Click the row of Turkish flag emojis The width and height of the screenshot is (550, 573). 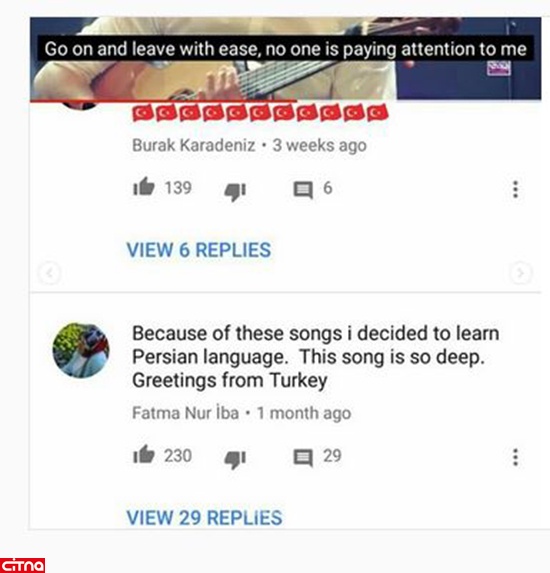click(x=260, y=113)
